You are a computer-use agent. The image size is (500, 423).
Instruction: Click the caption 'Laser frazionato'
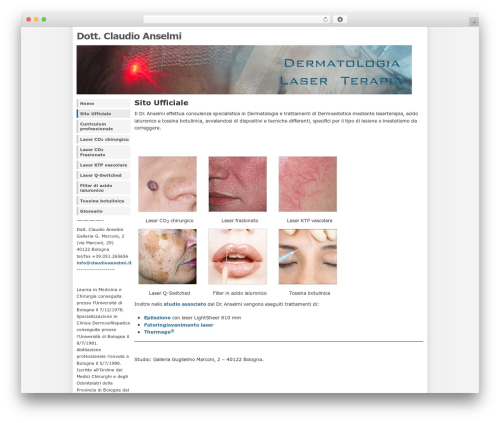click(240, 221)
